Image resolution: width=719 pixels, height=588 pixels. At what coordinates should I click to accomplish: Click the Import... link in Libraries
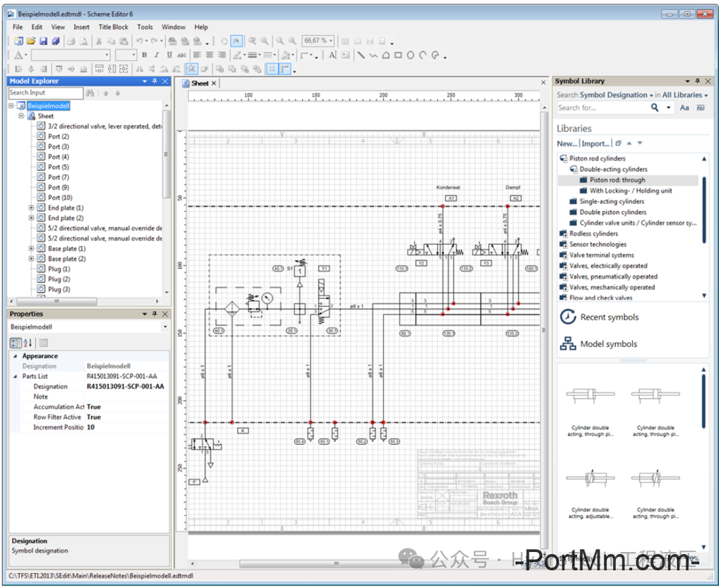coord(595,143)
